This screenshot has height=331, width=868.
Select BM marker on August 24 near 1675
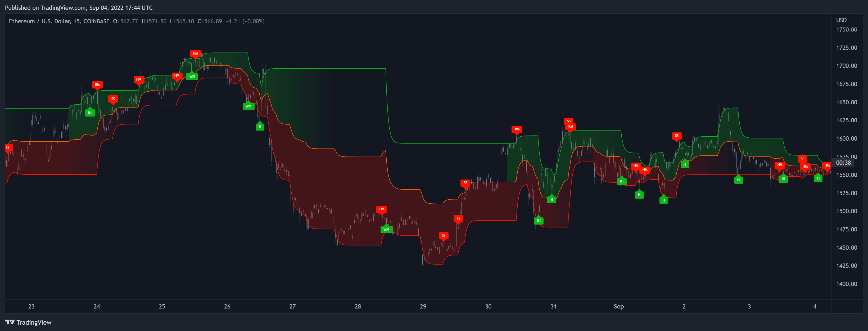click(97, 85)
